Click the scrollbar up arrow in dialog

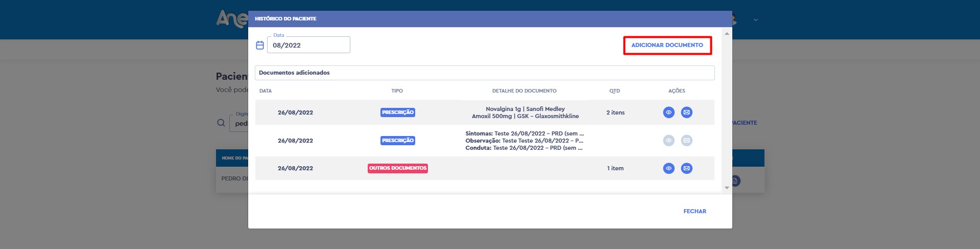click(x=727, y=33)
